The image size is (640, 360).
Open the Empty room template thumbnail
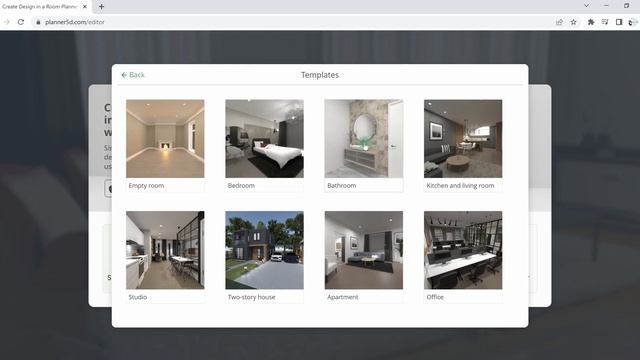tap(165, 139)
